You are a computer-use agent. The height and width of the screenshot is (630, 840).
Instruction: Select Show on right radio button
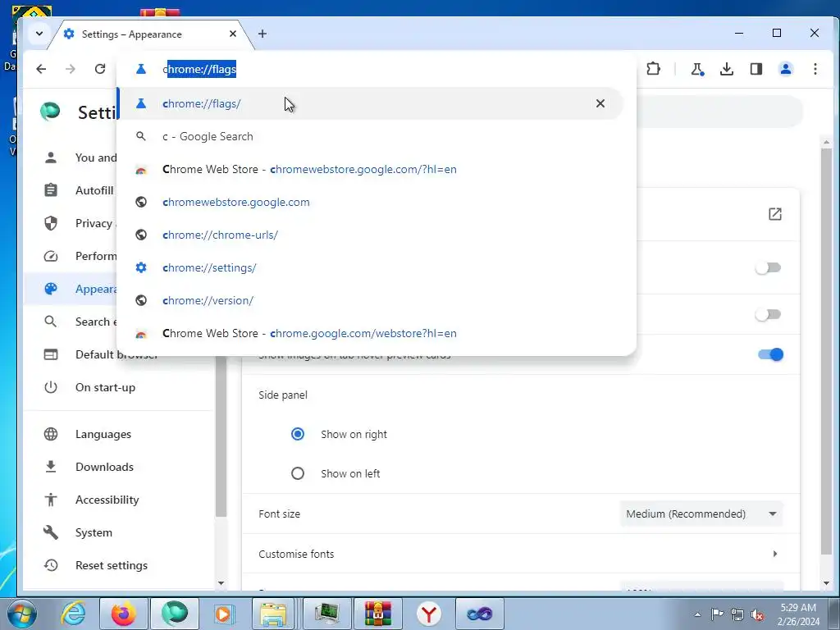(297, 434)
